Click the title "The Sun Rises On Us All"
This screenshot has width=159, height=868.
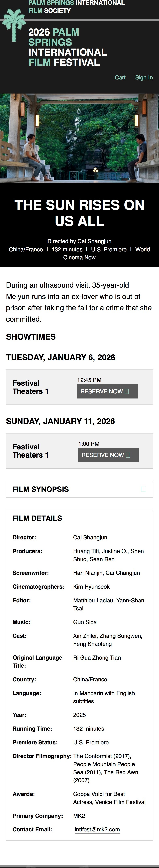(x=79, y=213)
